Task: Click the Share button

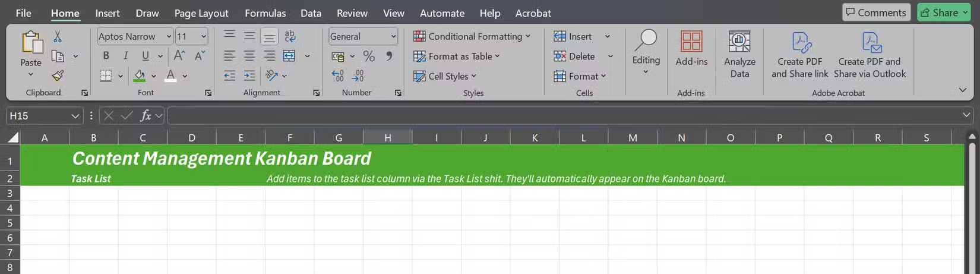Action: tap(944, 12)
